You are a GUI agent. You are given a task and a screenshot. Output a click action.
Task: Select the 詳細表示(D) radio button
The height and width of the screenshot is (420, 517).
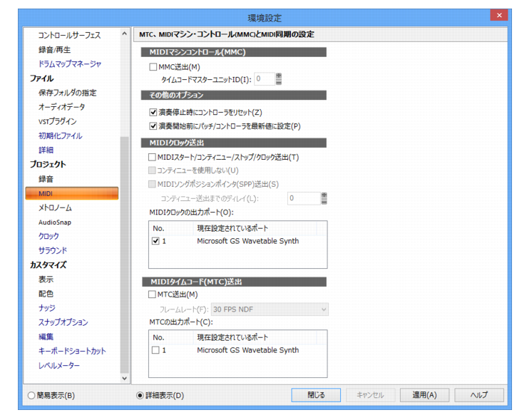point(140,395)
